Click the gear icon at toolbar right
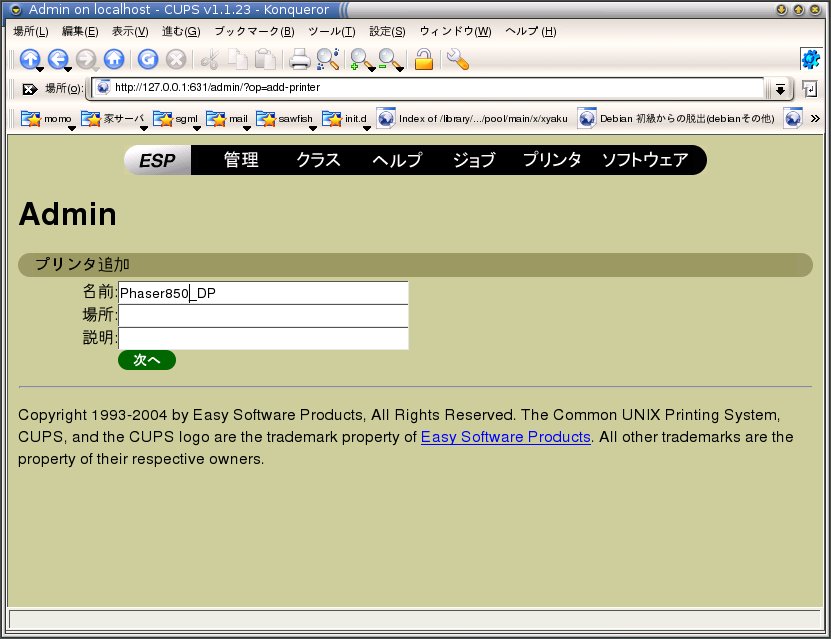 pos(810,59)
